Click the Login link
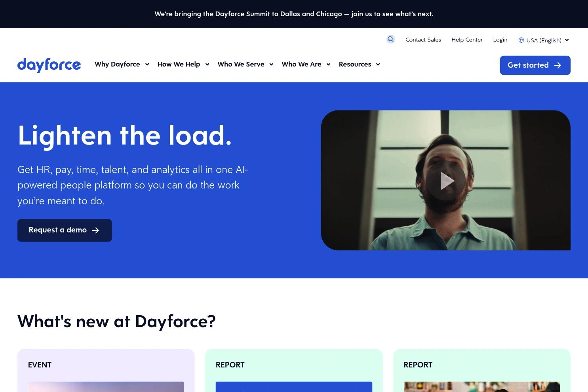 coord(500,40)
